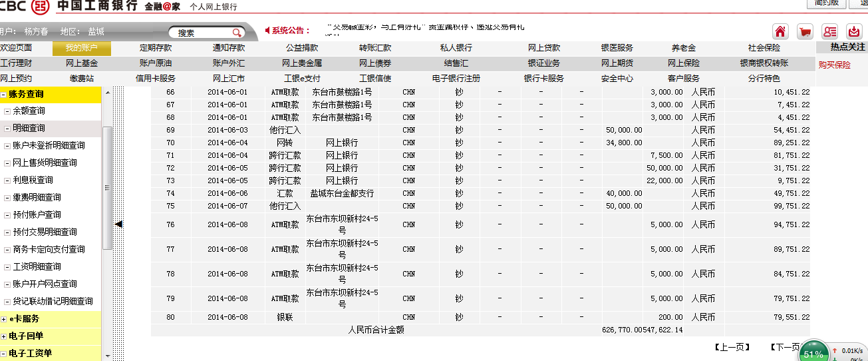This screenshot has width=868, height=361.
Task: Open 工资明细查询 in the sidebar
Action: click(37, 267)
